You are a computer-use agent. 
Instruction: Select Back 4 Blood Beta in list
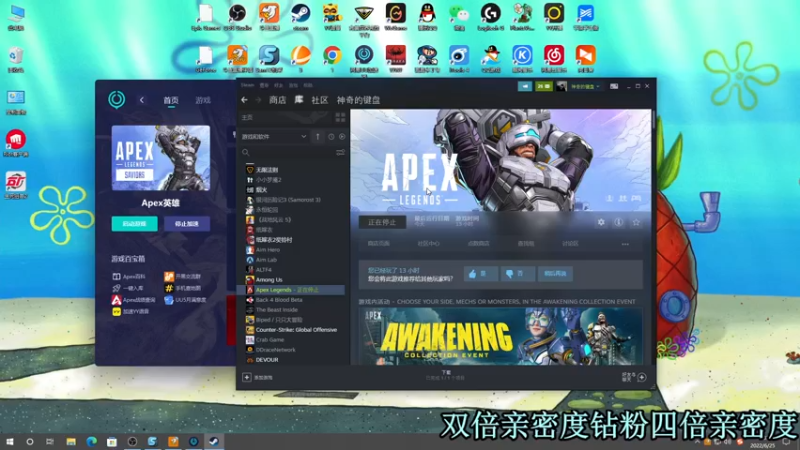tap(279, 300)
